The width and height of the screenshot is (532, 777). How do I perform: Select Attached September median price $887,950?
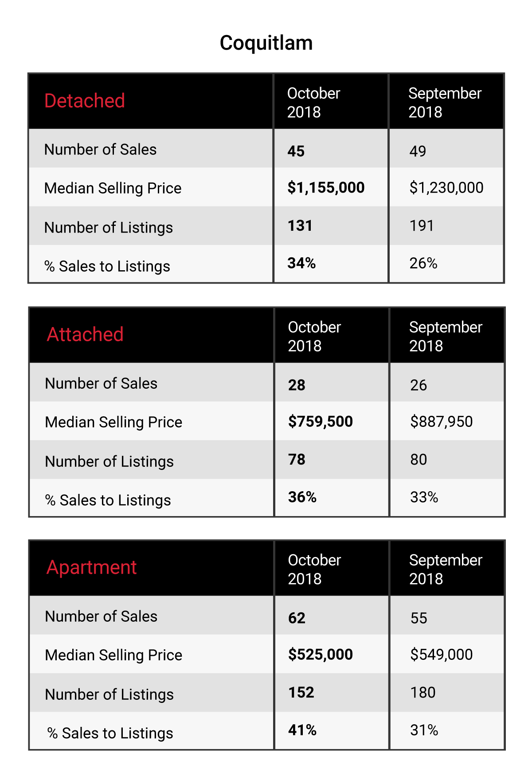(442, 422)
